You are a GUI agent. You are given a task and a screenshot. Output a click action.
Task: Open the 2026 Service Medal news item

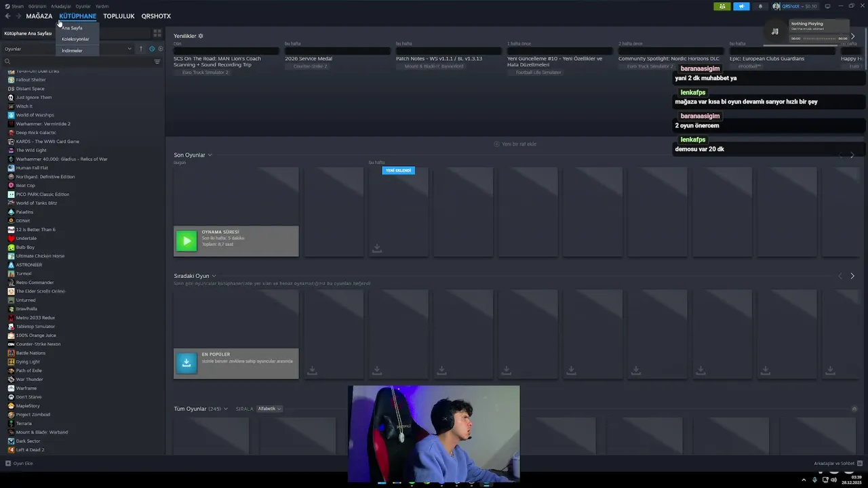pos(309,58)
